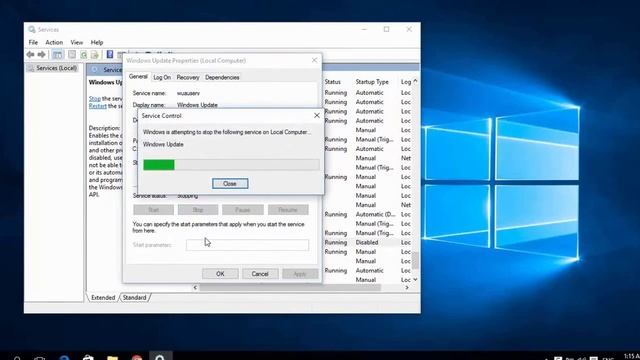
Task: Open the Properties toolbar icon in Services
Action: (x=72, y=54)
